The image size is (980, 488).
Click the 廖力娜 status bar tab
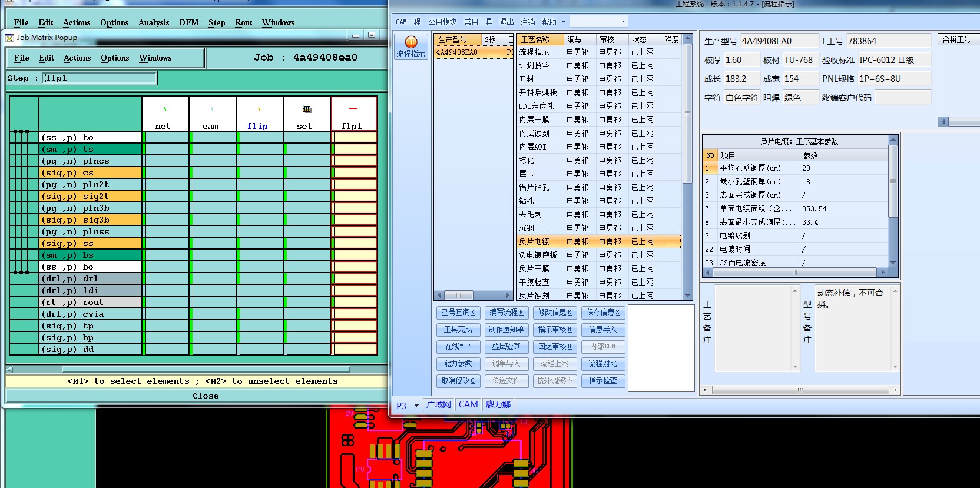[x=498, y=404]
